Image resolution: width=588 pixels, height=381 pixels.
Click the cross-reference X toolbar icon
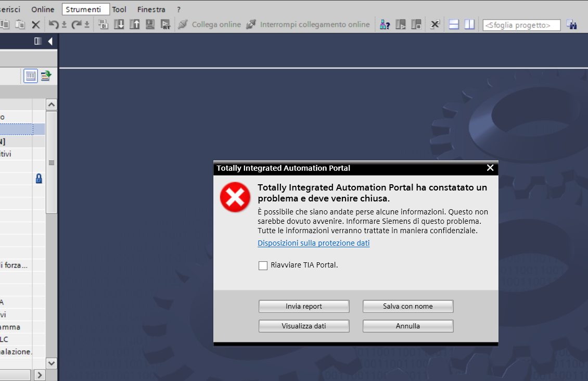coord(435,25)
